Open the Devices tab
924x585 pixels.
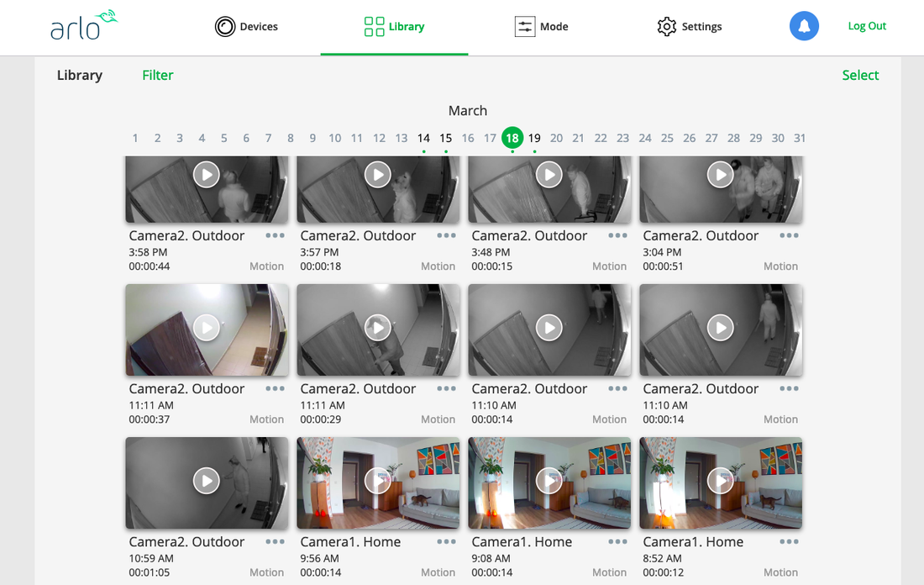tap(246, 27)
